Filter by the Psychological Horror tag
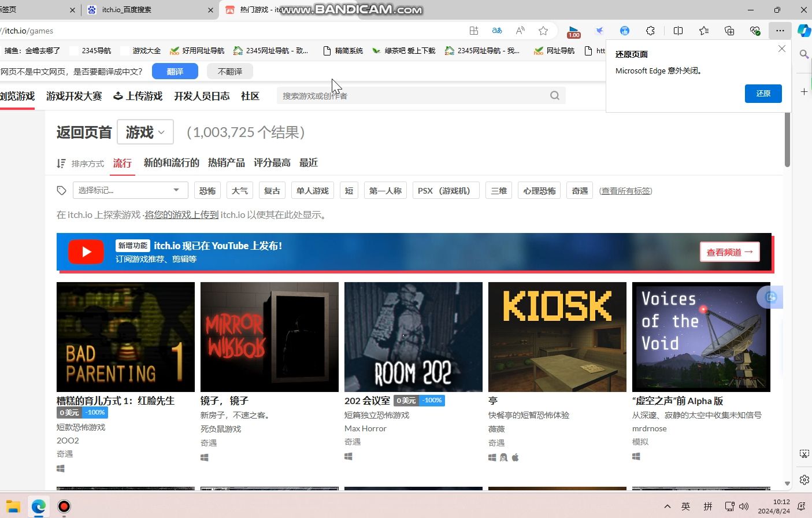 point(540,191)
